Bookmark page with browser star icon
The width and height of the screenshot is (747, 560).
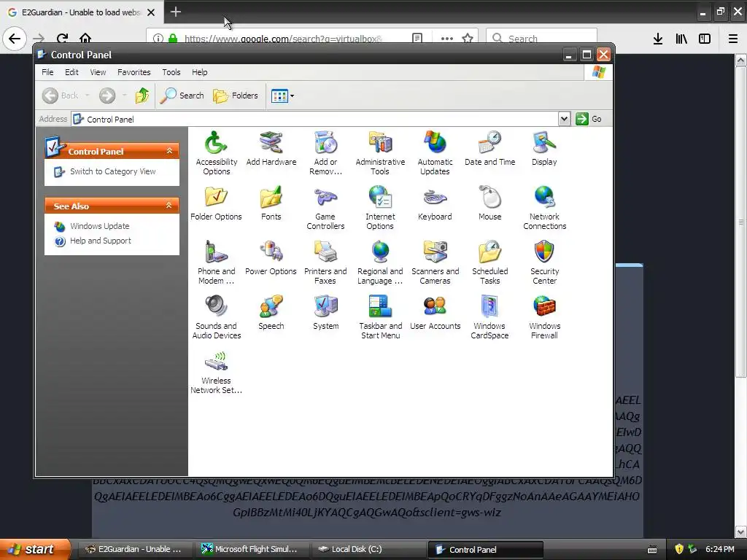468,38
